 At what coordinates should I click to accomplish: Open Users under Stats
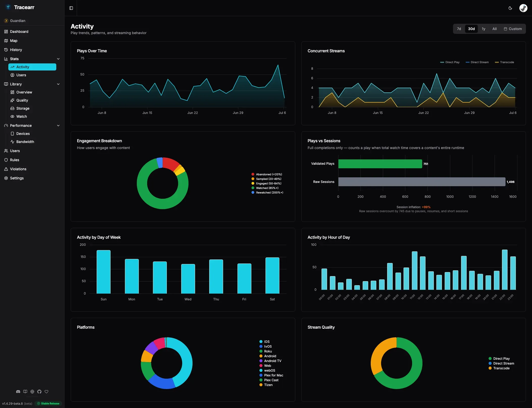tap(32, 75)
